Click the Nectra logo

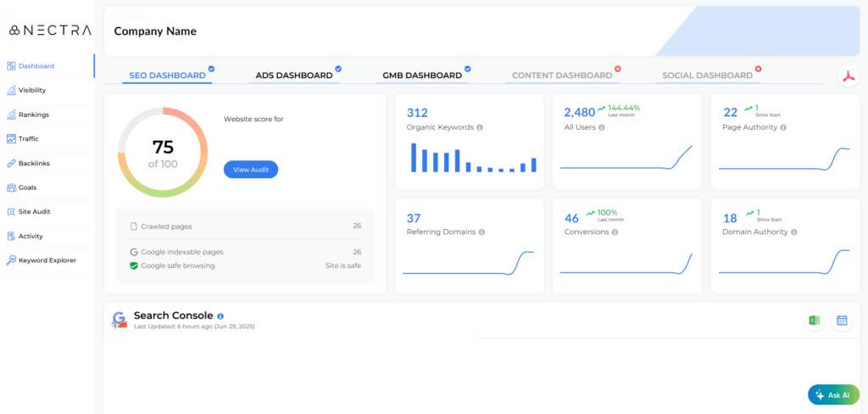pos(50,30)
